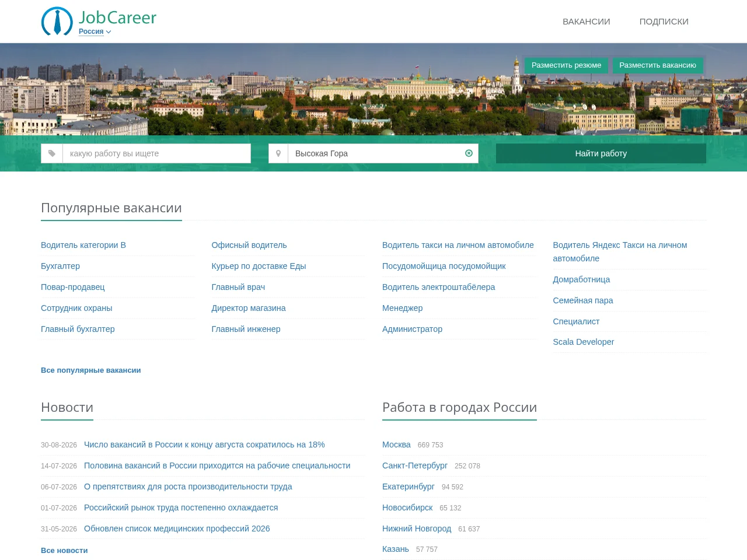The height and width of the screenshot is (560, 747).
Task: Open Водитель такси на личном автомобиле
Action: [x=458, y=245]
